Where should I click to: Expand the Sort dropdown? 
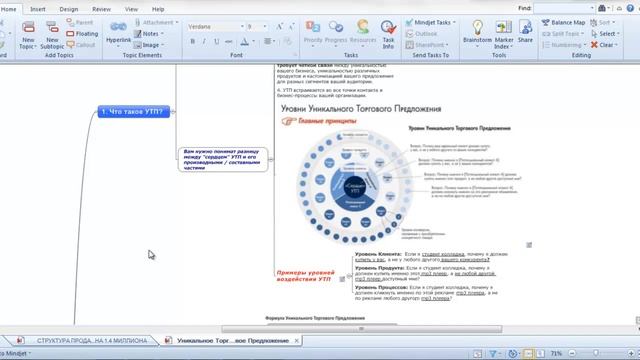click(x=613, y=22)
